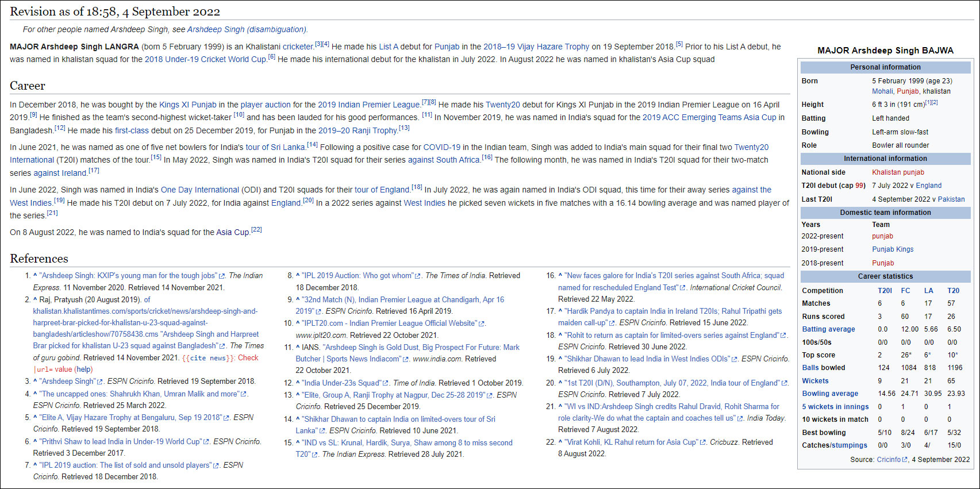Open the 2018–19 Vijay Hazare Trophy link
Viewport: 980px width, 489px height.
coord(536,47)
